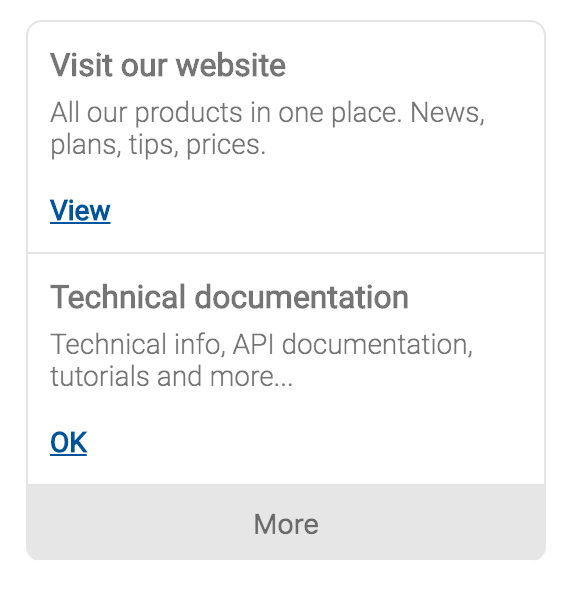Click the word API in the second description
The image size is (574, 592).
click(253, 344)
